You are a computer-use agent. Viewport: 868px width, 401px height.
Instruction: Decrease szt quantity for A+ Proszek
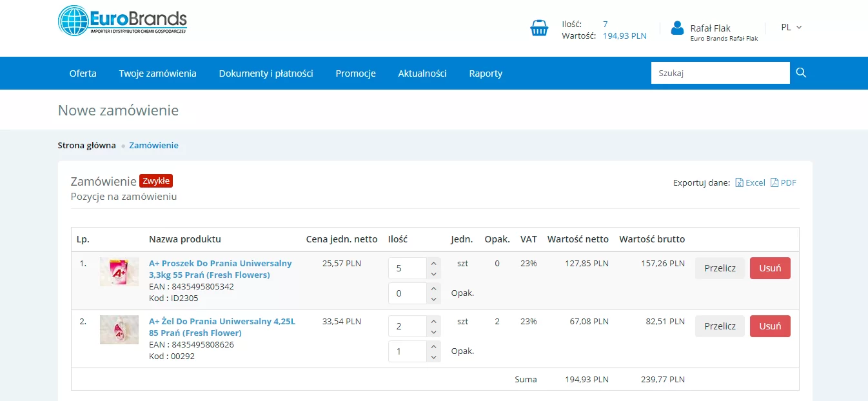433,274
